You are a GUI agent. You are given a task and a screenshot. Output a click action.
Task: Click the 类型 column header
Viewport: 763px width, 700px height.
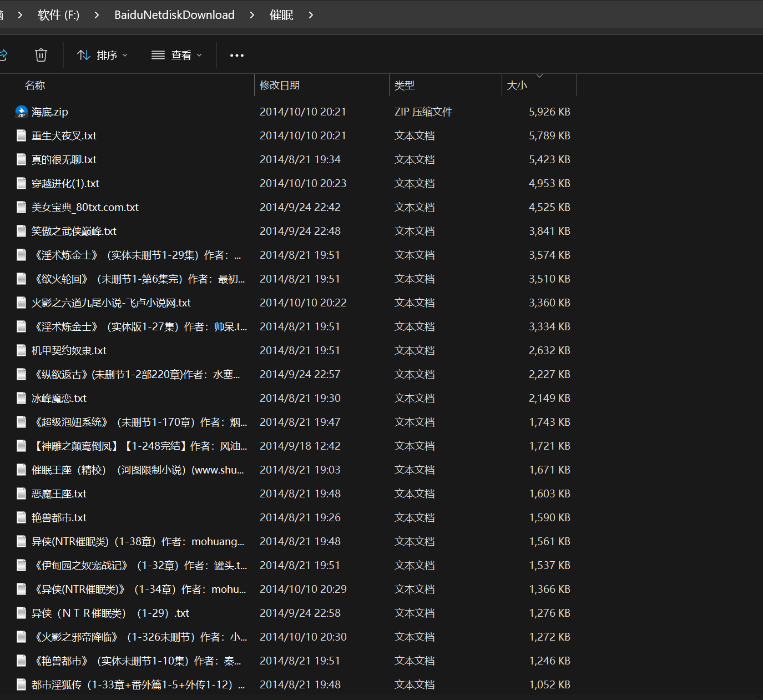(405, 85)
